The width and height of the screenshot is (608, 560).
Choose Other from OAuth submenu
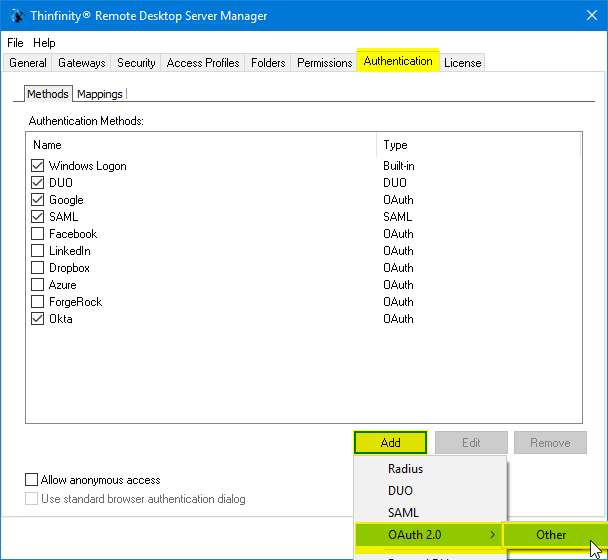551,535
